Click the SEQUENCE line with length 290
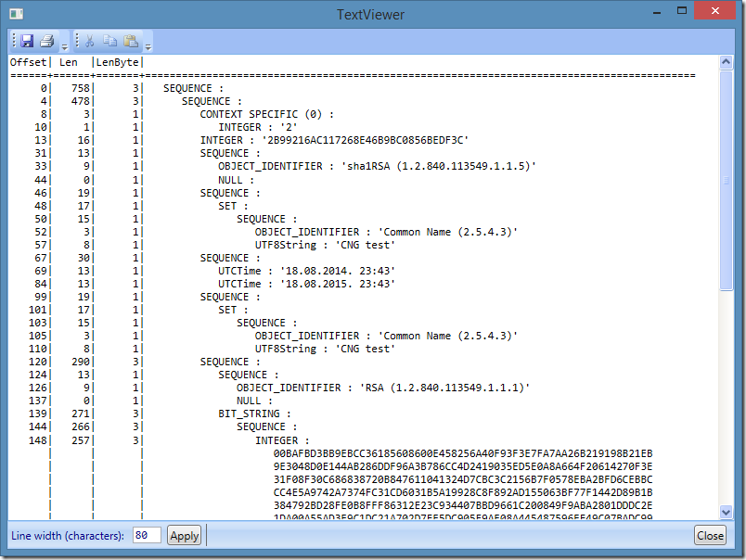Screen dimensions: 746x560 coord(230,362)
